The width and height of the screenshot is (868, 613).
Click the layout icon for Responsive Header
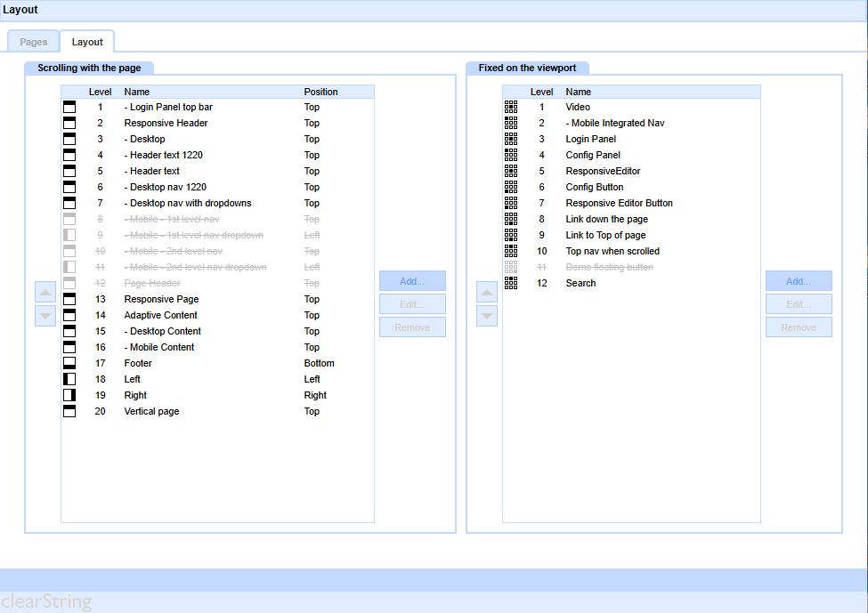pos(69,123)
